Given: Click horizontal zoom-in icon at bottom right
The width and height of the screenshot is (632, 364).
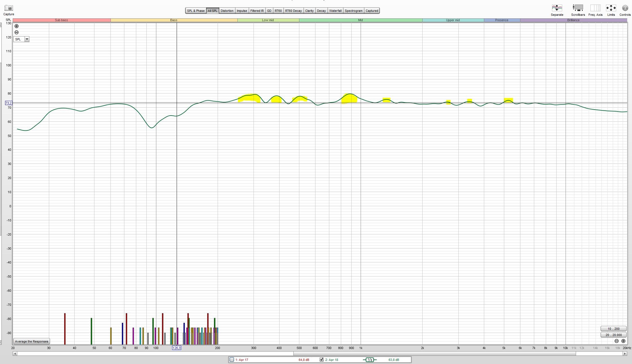Looking at the screenshot, I should (x=623, y=341).
